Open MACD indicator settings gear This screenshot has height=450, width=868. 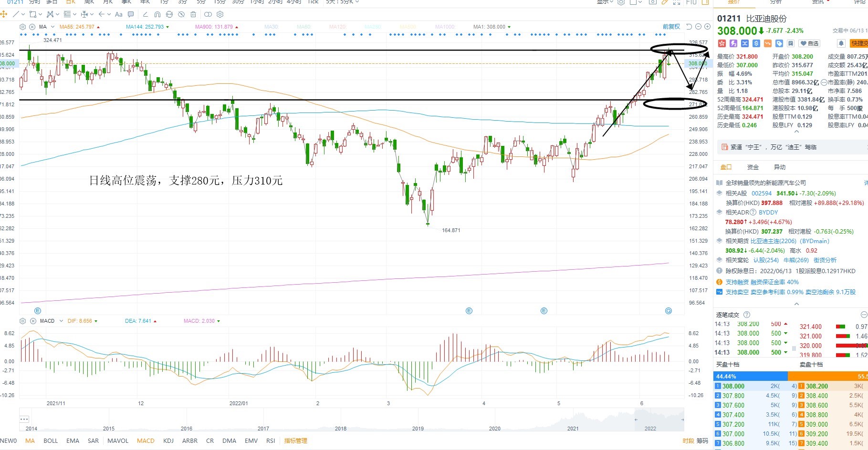coord(23,321)
